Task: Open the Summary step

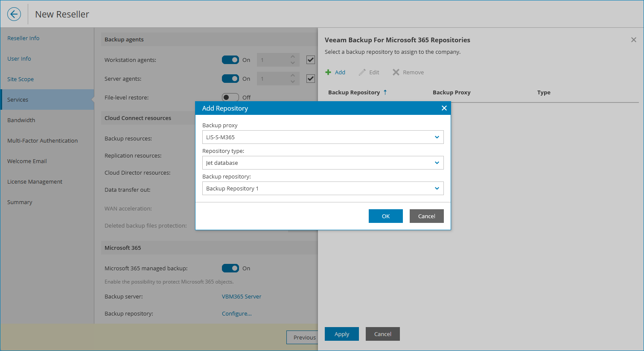Action: coord(20,202)
